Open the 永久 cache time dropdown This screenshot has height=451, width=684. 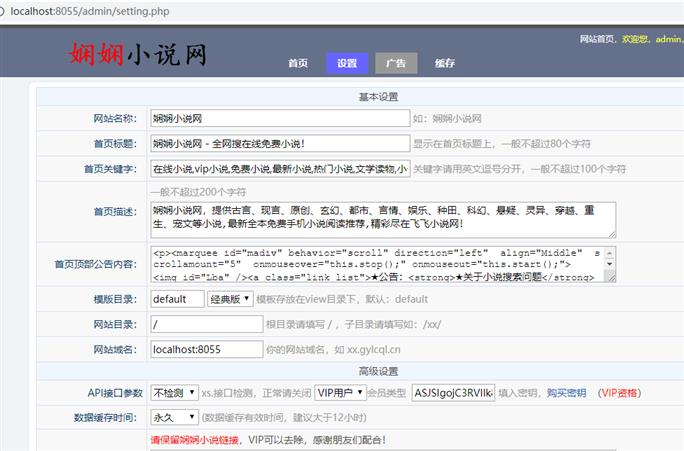pos(174,417)
